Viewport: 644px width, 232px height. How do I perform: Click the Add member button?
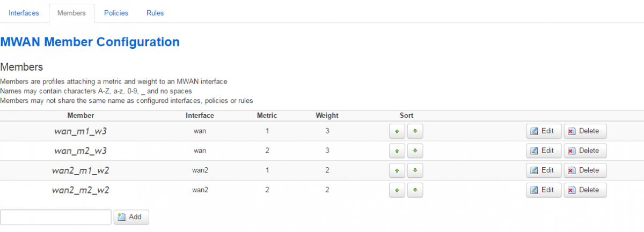131,217
